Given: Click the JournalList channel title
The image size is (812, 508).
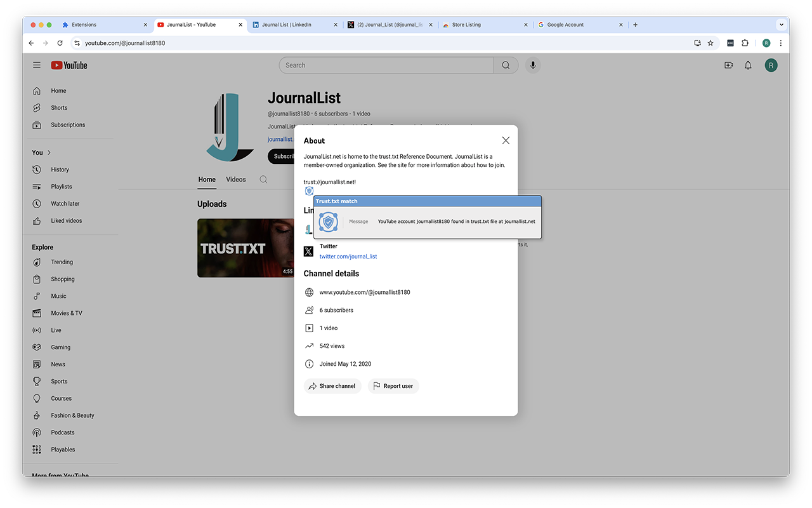Looking at the screenshot, I should (304, 98).
